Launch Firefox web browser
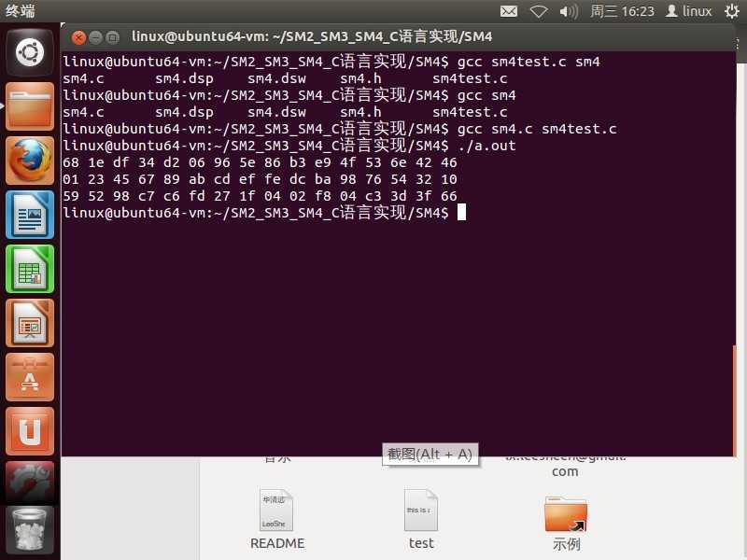This screenshot has width=747, height=560. pyautogui.click(x=30, y=161)
